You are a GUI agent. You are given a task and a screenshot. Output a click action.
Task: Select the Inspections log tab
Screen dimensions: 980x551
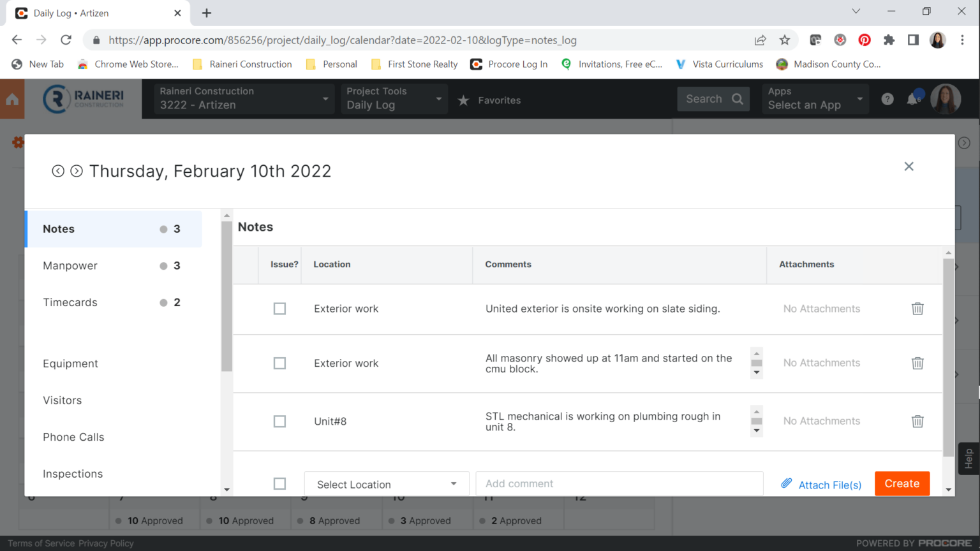coord(114,474)
